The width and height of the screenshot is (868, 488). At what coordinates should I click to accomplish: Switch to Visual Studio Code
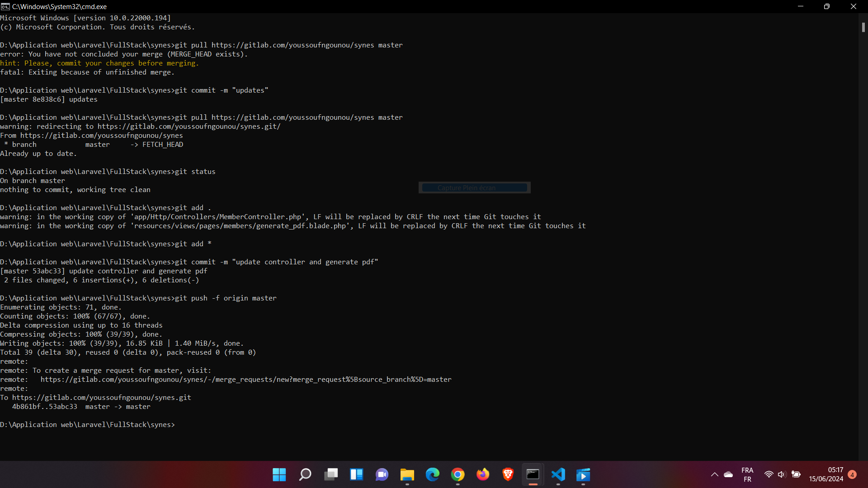pos(558,474)
